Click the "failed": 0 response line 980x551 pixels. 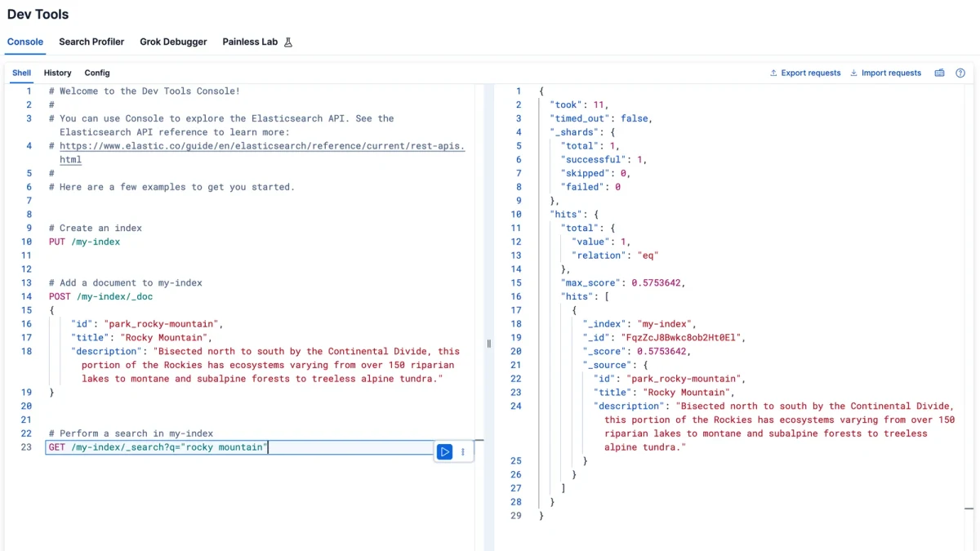590,187
